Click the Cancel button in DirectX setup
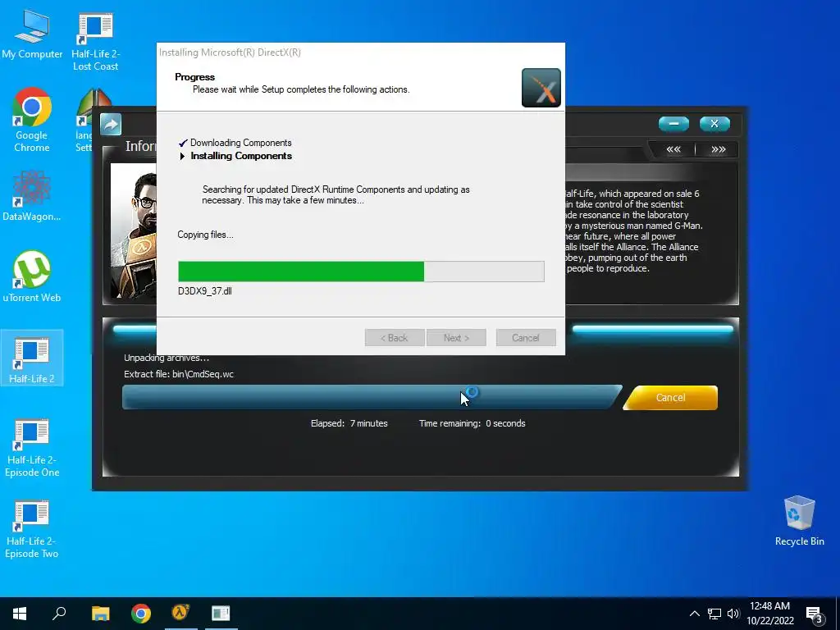Screen dimensions: 840x630 pos(526,337)
